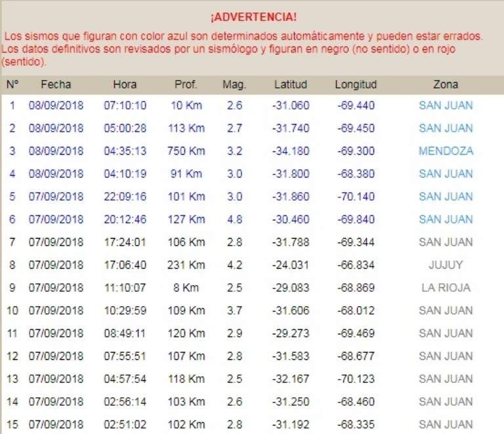Click the time 07:10:10 in first row
This screenshot has width=504, height=434.
point(125,106)
